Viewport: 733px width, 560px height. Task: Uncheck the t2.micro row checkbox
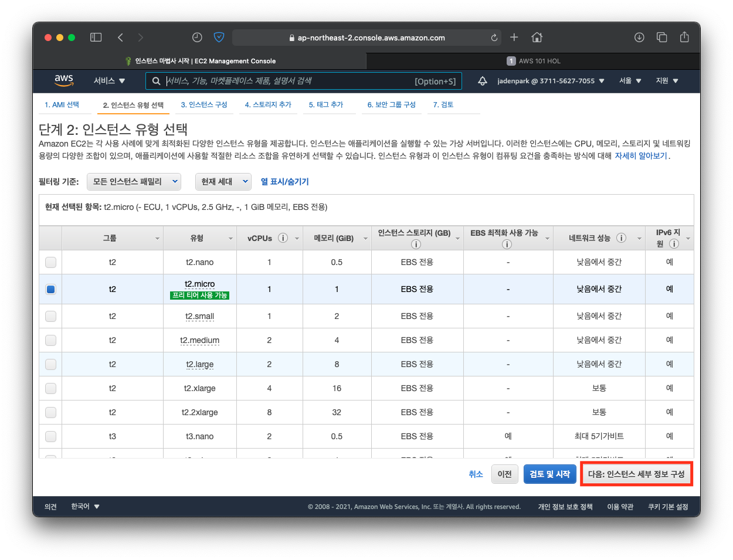pos(50,289)
